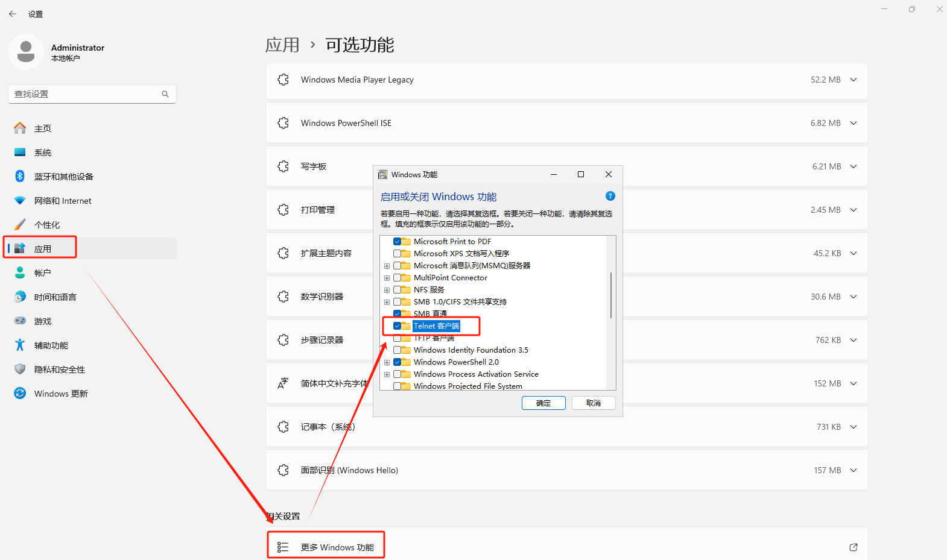Click help icon in Windows 功能 dialog

point(610,196)
